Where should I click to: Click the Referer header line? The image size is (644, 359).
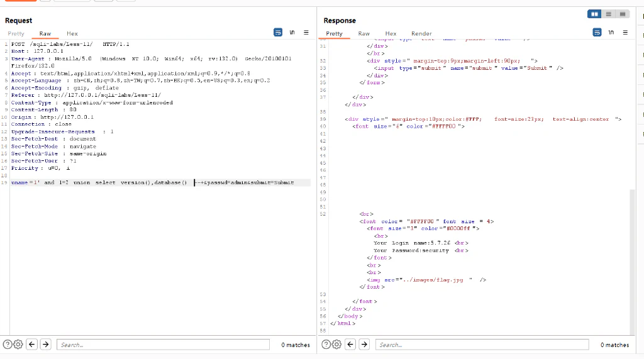click(86, 96)
